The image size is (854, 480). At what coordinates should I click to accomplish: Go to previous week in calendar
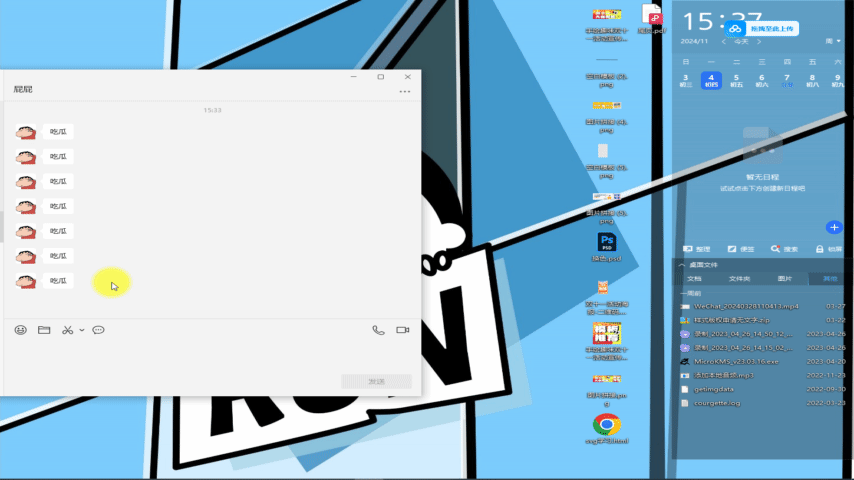coord(724,41)
